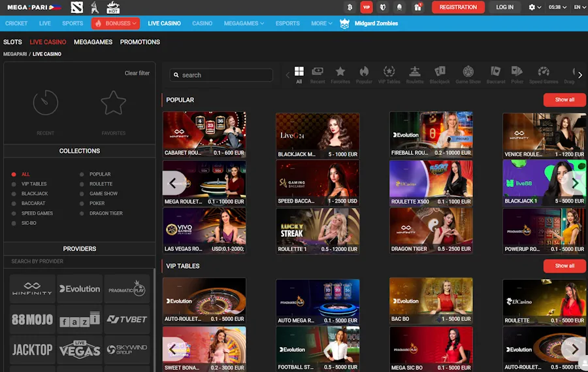Click Show all for VIP TABLES section
588x372 pixels.
564,266
